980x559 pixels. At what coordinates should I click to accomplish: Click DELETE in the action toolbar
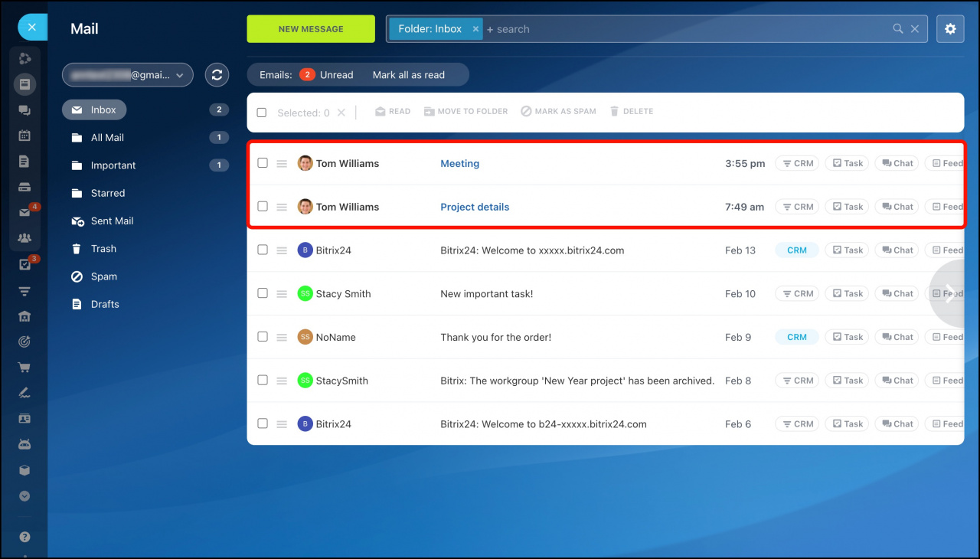coord(632,112)
